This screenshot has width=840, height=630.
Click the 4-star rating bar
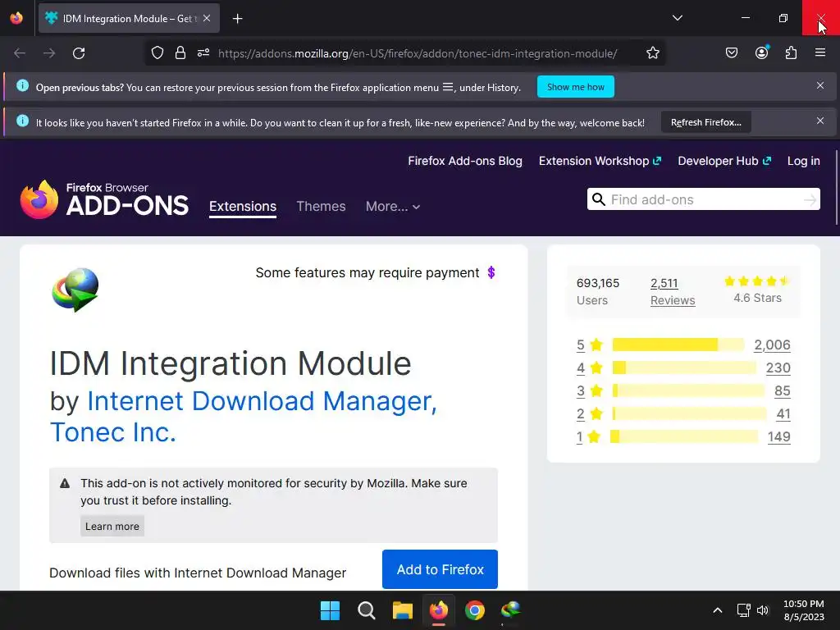[x=684, y=368]
